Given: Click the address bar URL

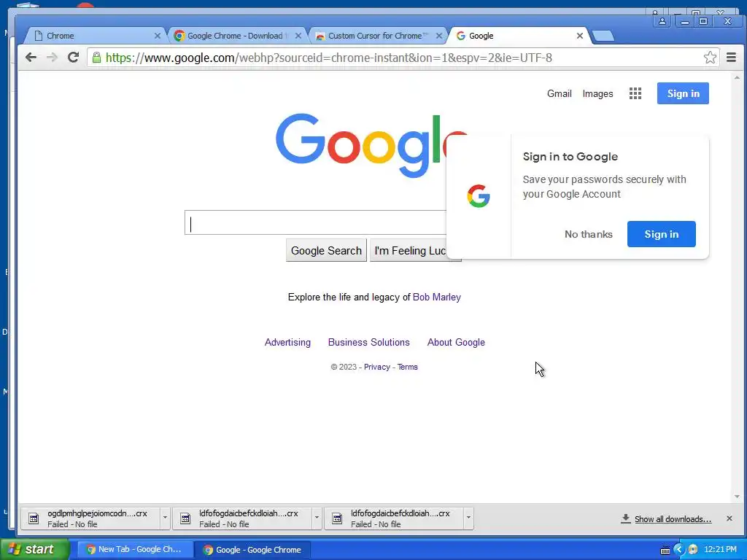Looking at the screenshot, I should pyautogui.click(x=329, y=58).
